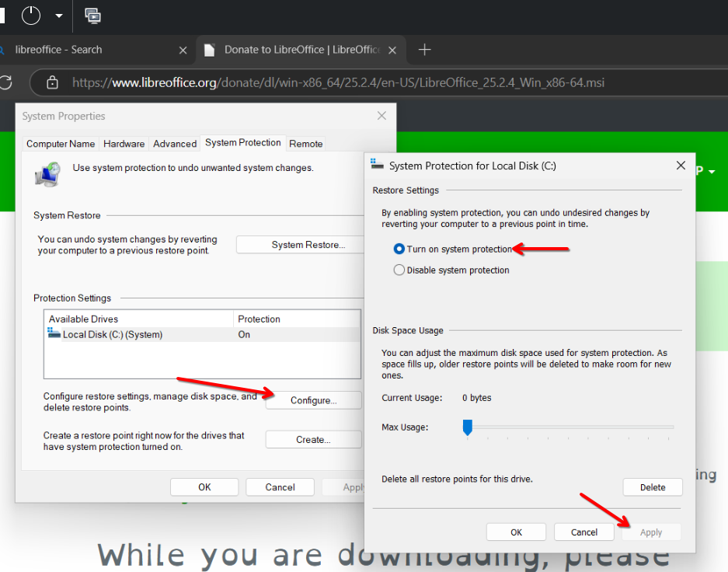Click the Protection column header
This screenshot has height=572, width=728.
point(297,319)
